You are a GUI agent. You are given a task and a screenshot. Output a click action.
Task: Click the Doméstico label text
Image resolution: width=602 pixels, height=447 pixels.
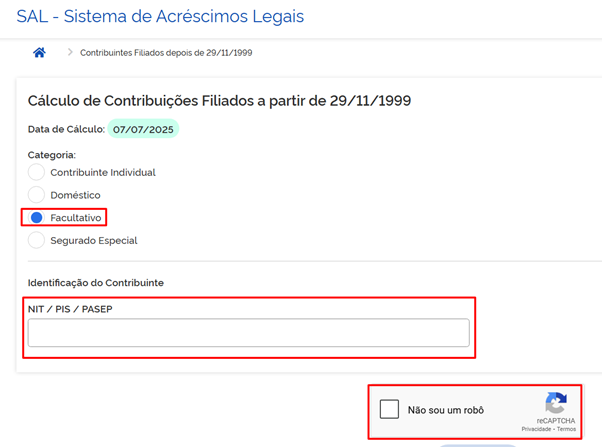(75, 195)
